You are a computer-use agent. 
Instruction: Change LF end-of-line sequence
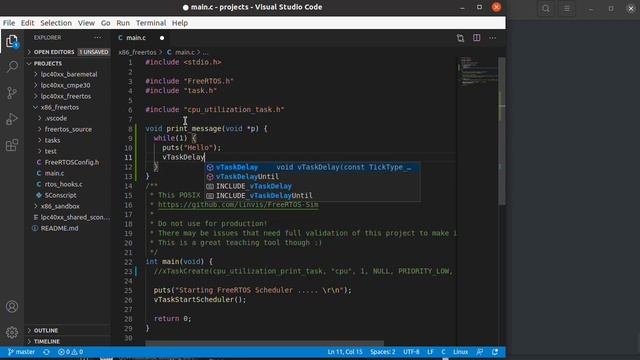(x=430, y=352)
